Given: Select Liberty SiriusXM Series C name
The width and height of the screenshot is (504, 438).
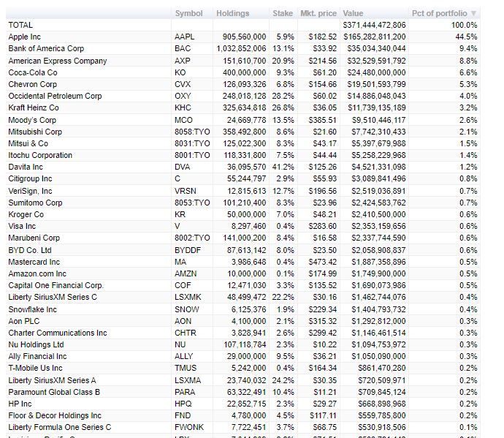Looking at the screenshot, I should 53,297.
